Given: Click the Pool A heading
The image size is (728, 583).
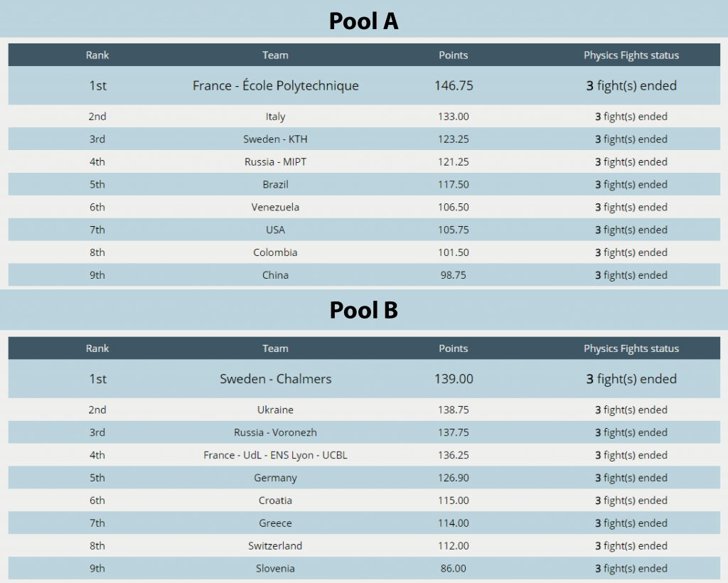Looking at the screenshot, I should [x=363, y=21].
